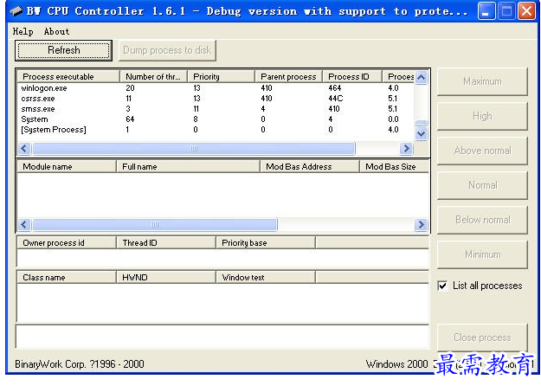541x392 pixels.
Task: Click module list horizontal scrollbar thumb
Action: click(155, 225)
